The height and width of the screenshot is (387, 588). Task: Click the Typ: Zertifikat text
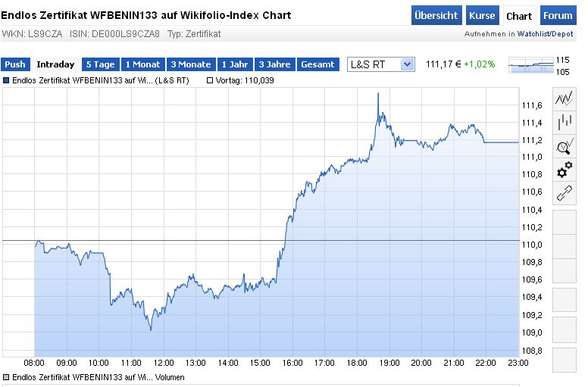(x=194, y=34)
